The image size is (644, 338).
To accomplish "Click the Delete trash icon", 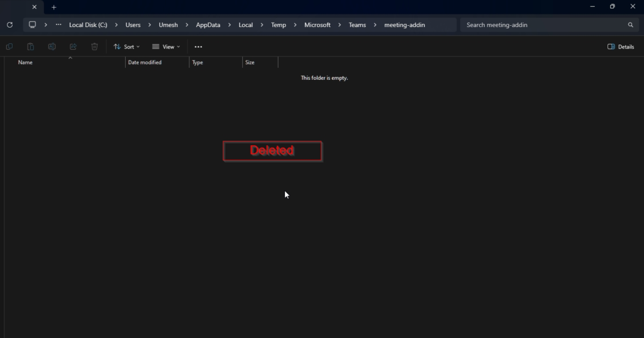I will tap(94, 46).
